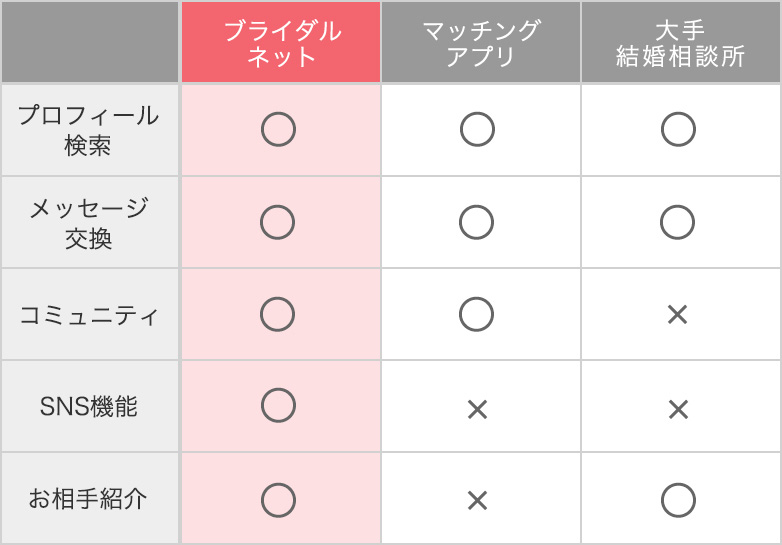Click ブライダルネット circle for お相手紹介
Screen dimensions: 782x545
(x=278, y=500)
